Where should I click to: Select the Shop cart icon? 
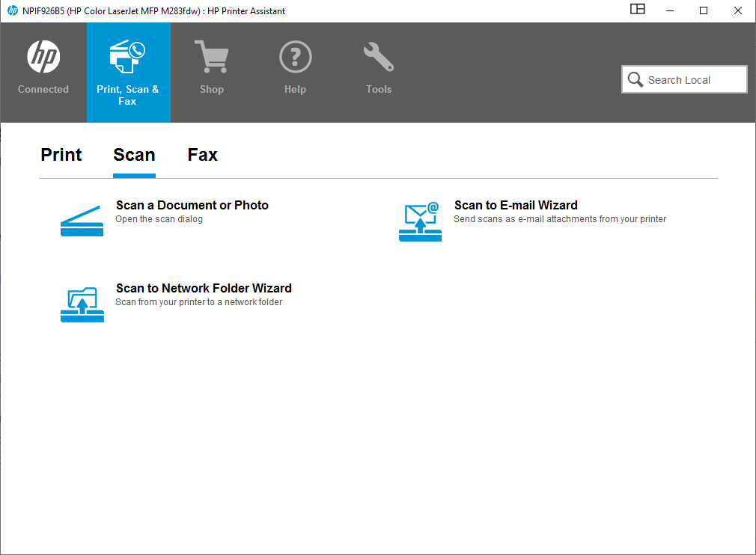click(212, 56)
